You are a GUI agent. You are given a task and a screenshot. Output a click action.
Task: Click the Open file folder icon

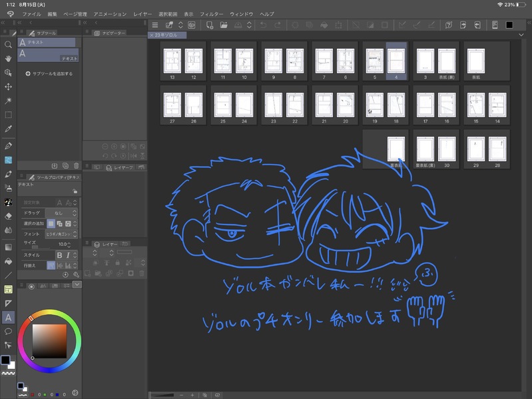[224, 25]
